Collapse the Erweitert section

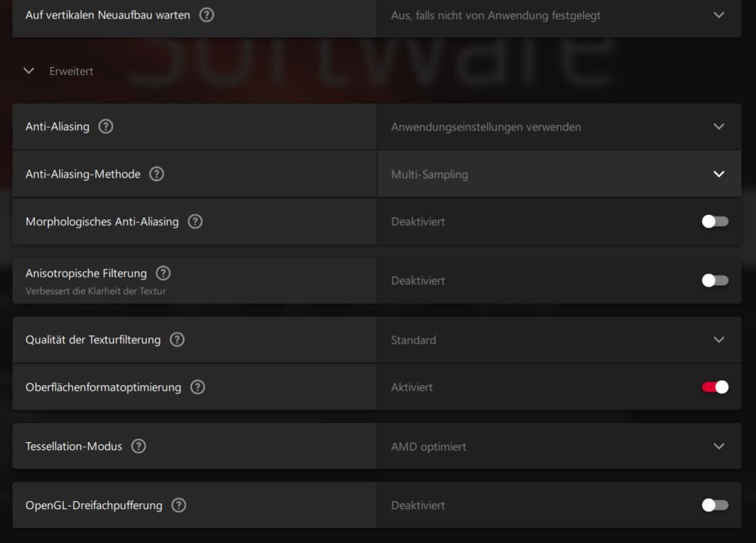pyautogui.click(x=29, y=71)
